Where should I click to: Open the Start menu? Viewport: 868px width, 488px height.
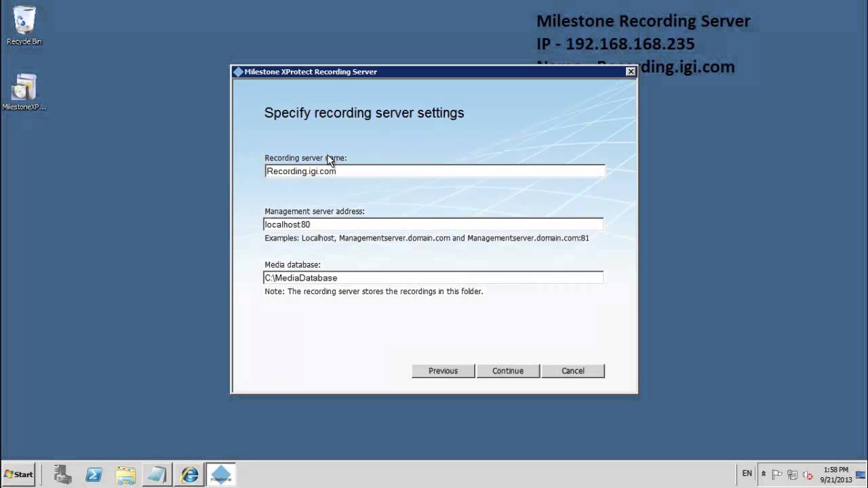tap(19, 474)
